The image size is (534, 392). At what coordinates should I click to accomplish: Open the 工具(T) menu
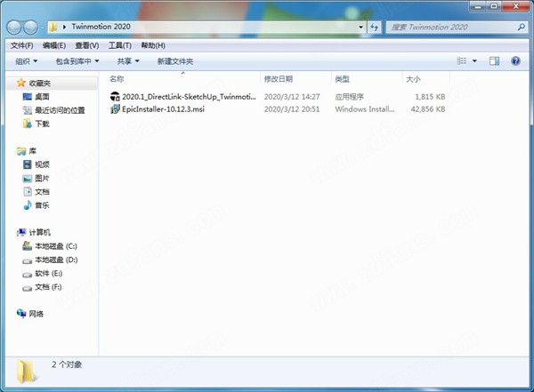pos(120,45)
